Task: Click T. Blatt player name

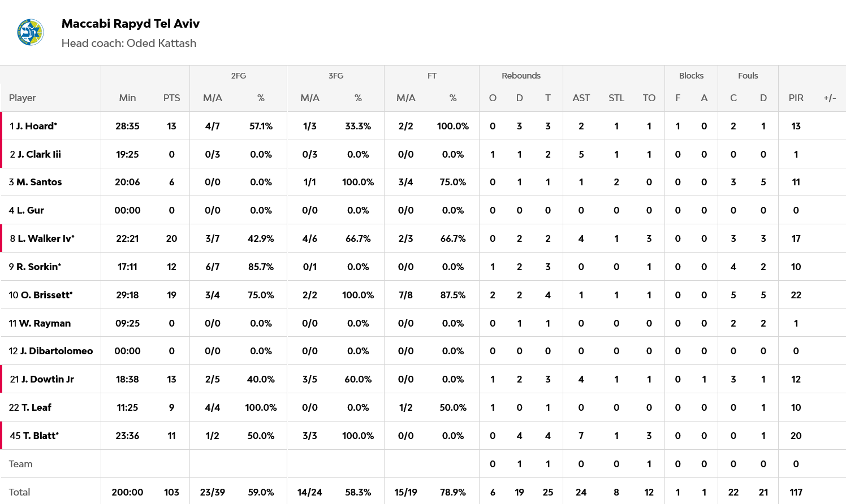Action: click(41, 436)
